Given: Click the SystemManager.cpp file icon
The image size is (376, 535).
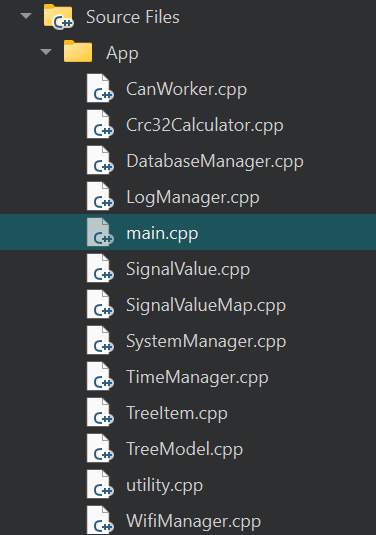Looking at the screenshot, I should pos(100,340).
